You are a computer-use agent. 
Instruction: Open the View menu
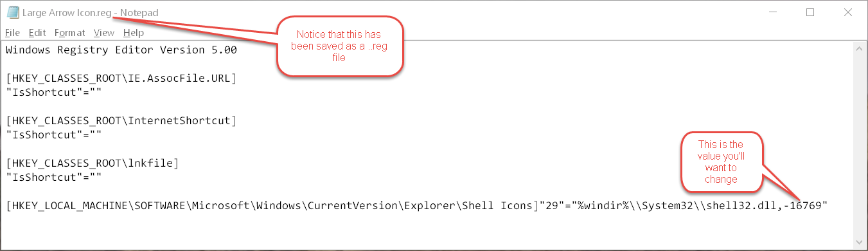tap(103, 33)
